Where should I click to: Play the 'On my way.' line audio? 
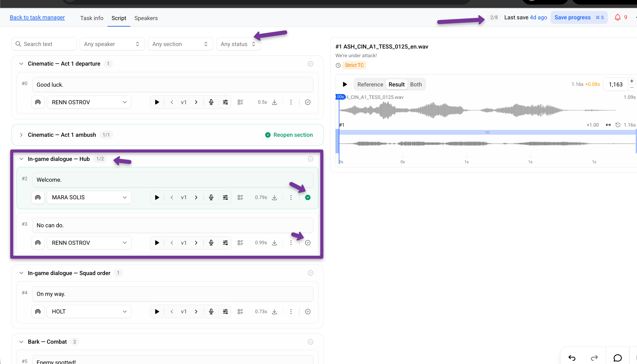[157, 312]
